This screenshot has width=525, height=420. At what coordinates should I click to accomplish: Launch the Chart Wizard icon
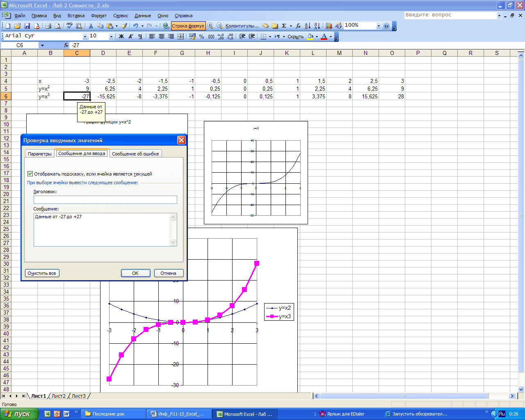[329, 26]
